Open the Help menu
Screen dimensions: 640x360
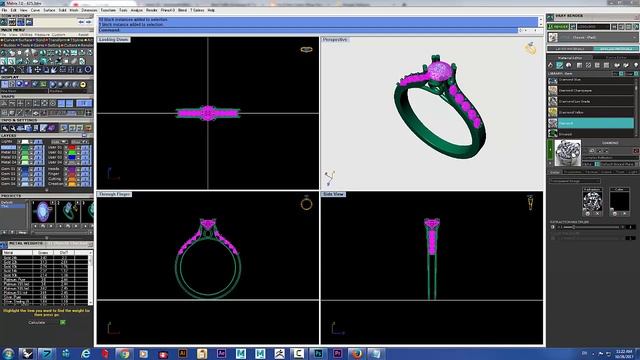point(211,10)
